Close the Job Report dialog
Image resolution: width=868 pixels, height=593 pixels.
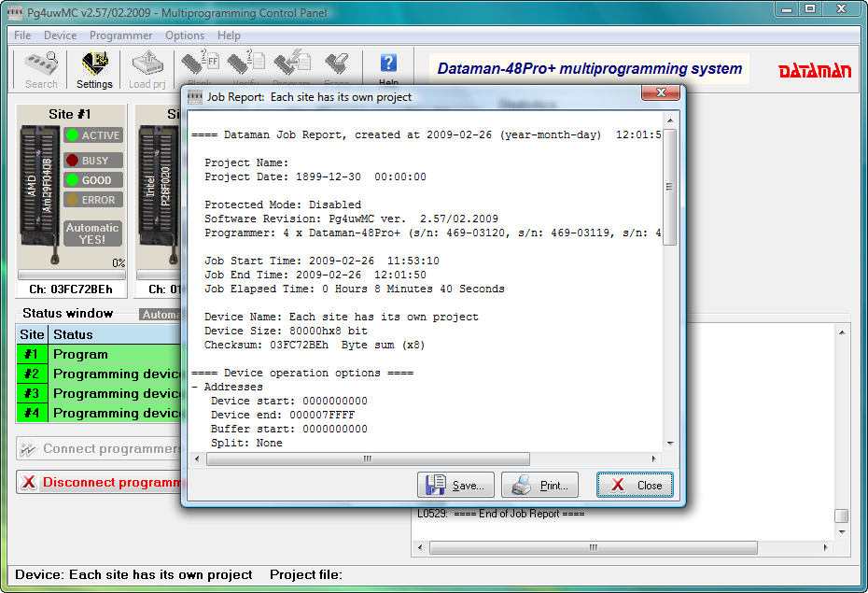point(635,485)
